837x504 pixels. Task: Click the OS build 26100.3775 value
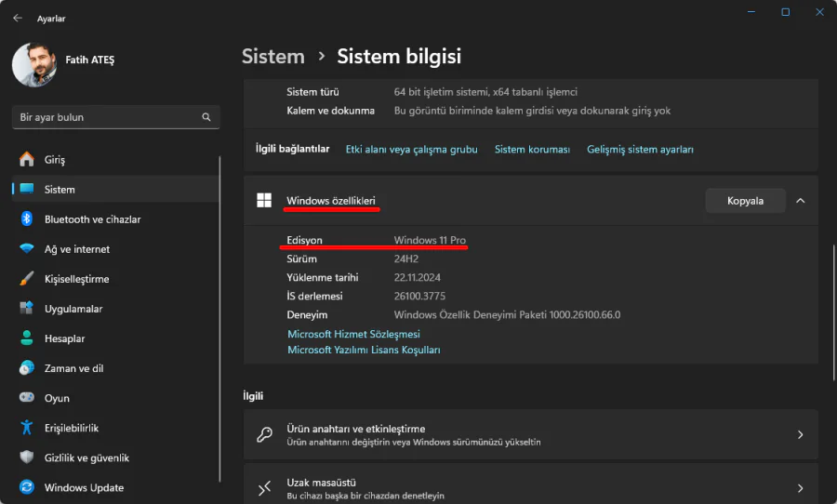click(419, 297)
